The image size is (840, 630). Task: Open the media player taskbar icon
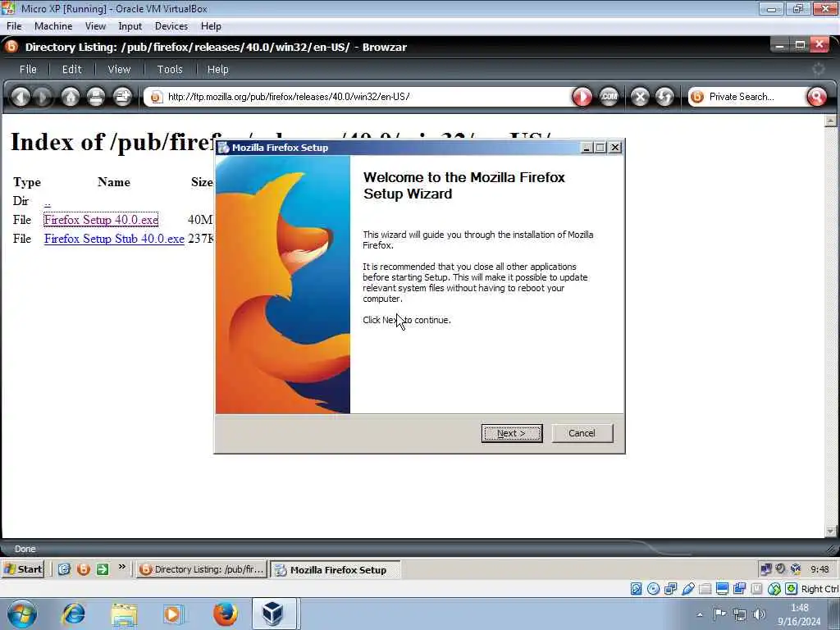point(174,614)
